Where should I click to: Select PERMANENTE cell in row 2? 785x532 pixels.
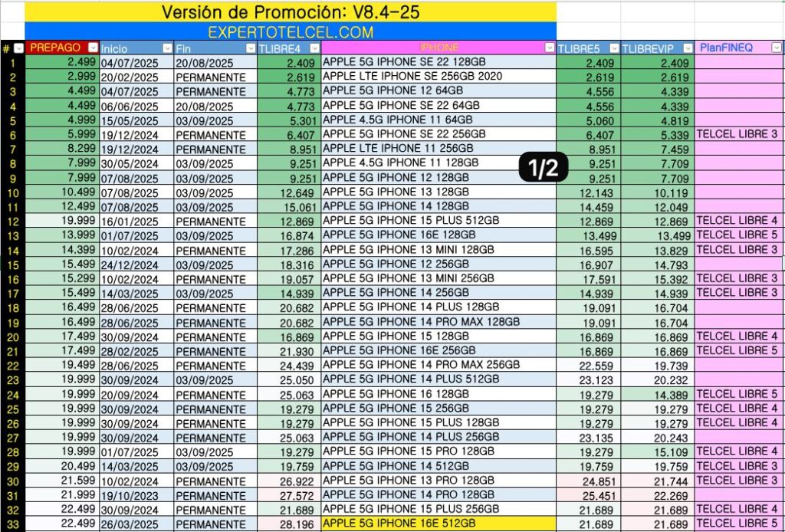tap(215, 77)
